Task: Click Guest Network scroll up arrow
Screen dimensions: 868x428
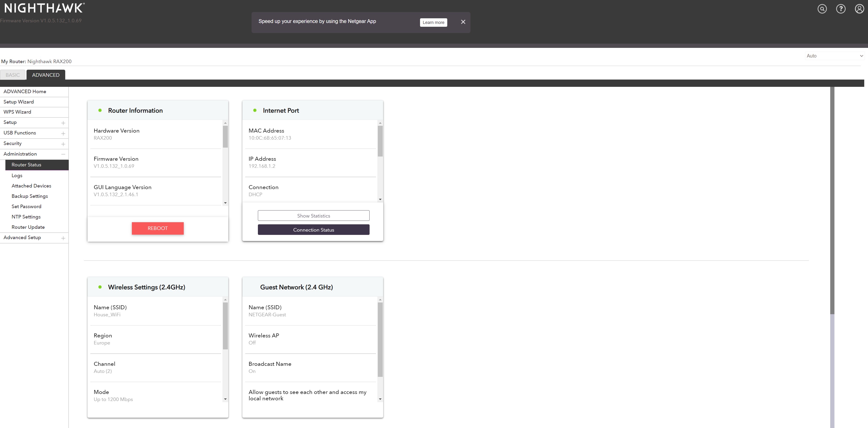Action: pyautogui.click(x=380, y=300)
